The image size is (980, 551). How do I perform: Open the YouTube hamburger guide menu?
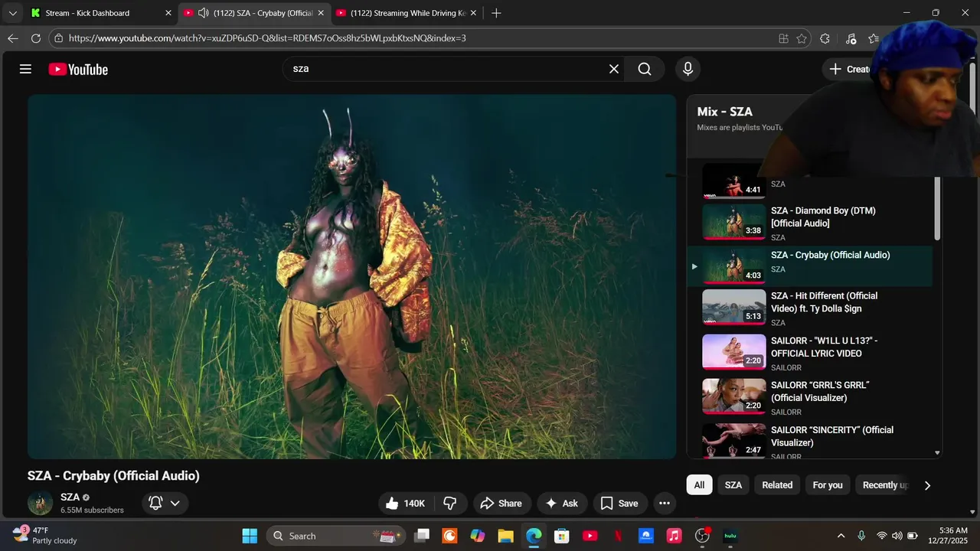point(25,69)
